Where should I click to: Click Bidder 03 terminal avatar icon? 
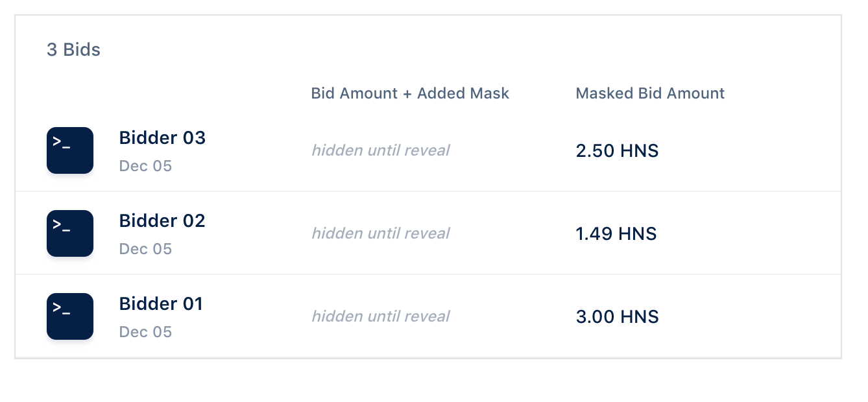(70, 150)
